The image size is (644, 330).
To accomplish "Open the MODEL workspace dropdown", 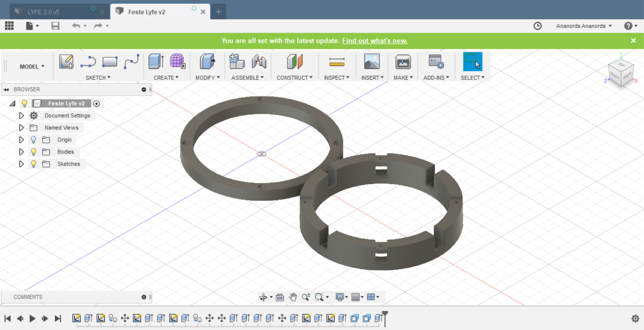I will coord(32,66).
